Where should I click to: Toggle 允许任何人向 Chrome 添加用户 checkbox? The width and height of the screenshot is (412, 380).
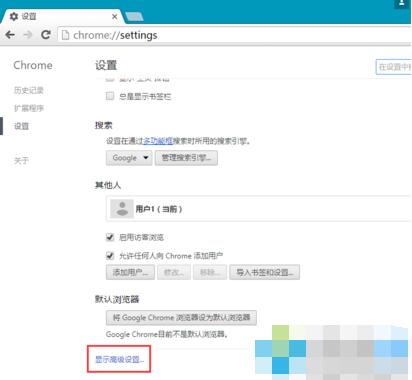pyautogui.click(x=110, y=256)
